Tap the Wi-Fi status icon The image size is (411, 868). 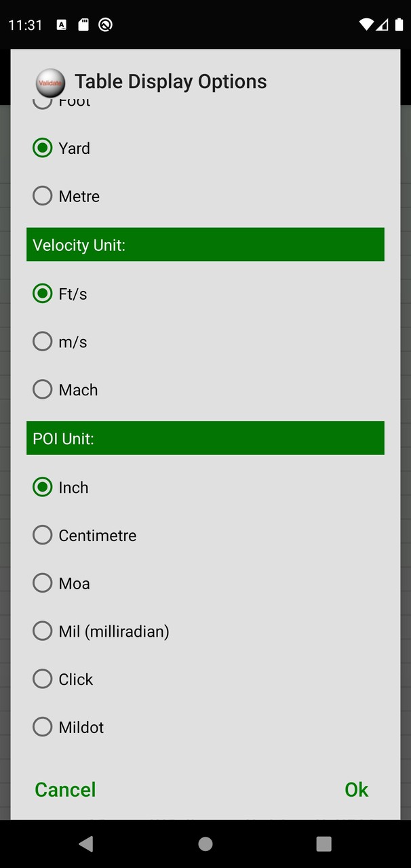(x=366, y=24)
